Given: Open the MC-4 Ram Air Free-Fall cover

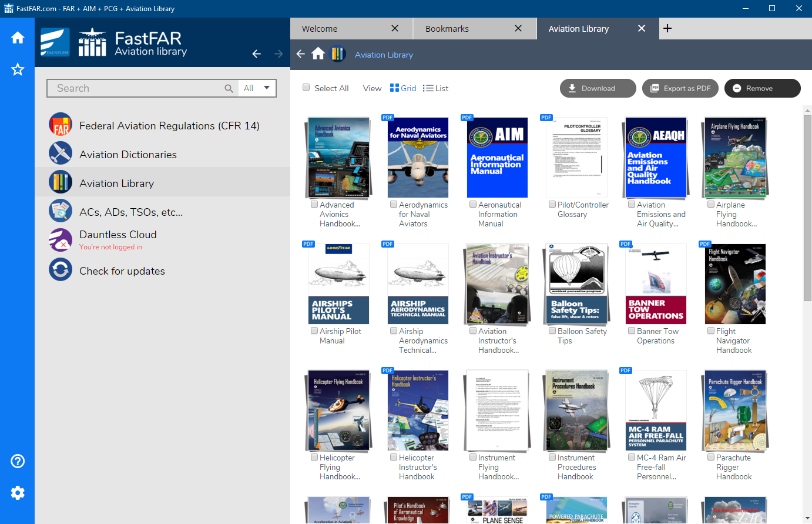Looking at the screenshot, I should coord(656,410).
